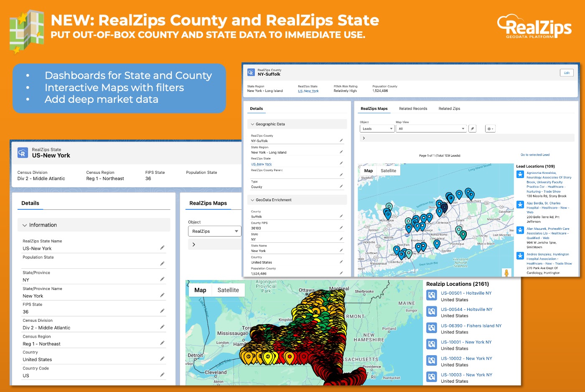The width and height of the screenshot is (585, 392).
Task: Collapse the Geographic Data section
Action: point(252,124)
